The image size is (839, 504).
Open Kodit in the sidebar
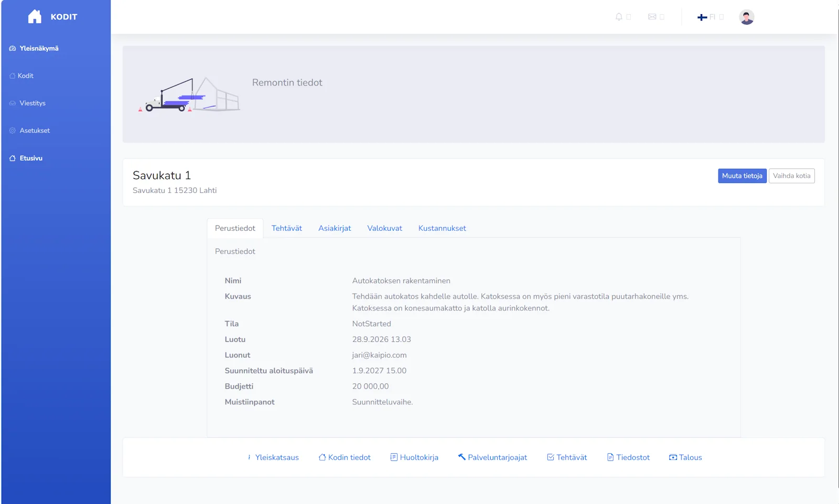21,76
